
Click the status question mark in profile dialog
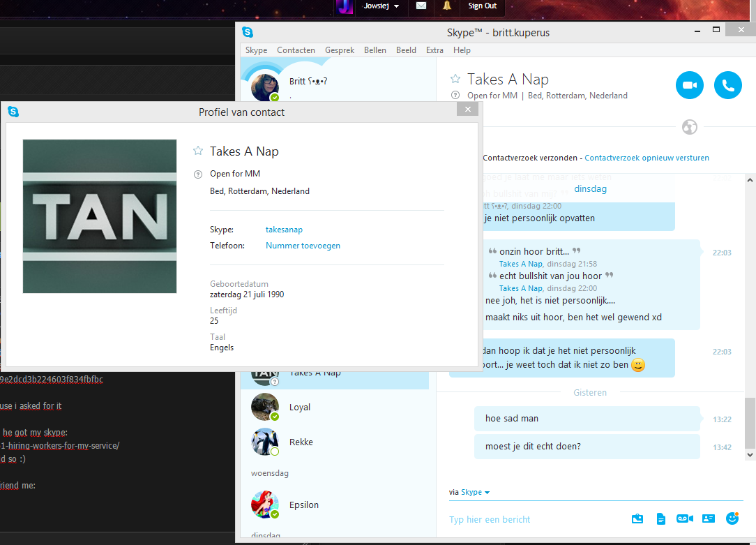tap(198, 174)
